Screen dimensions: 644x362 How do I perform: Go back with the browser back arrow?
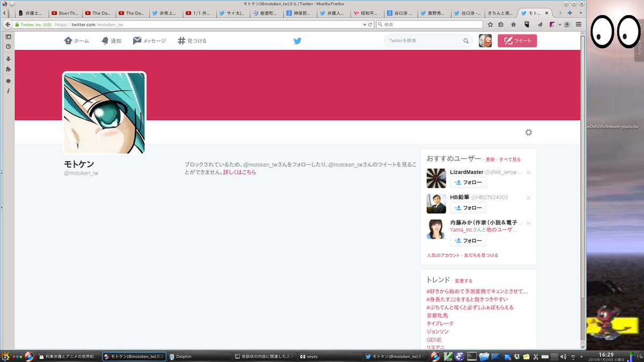click(x=8, y=24)
